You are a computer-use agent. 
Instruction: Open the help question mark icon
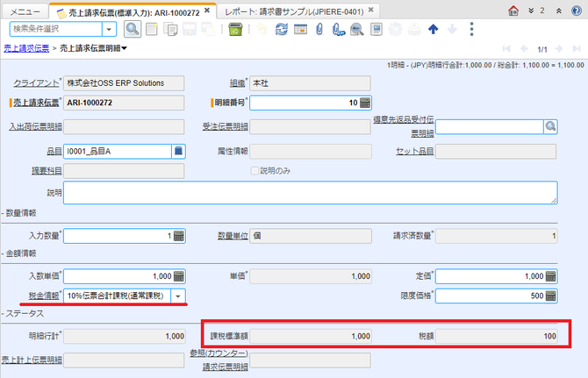pos(577,11)
